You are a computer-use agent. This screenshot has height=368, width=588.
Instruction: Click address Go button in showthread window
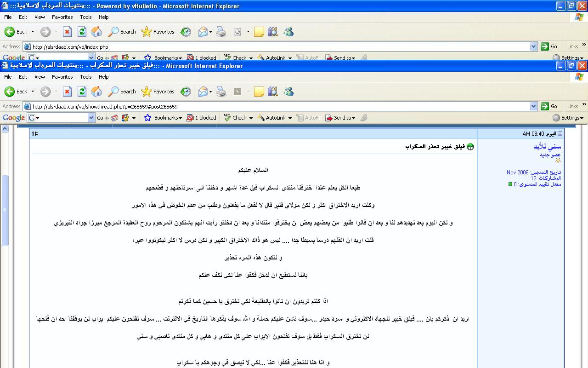549,106
